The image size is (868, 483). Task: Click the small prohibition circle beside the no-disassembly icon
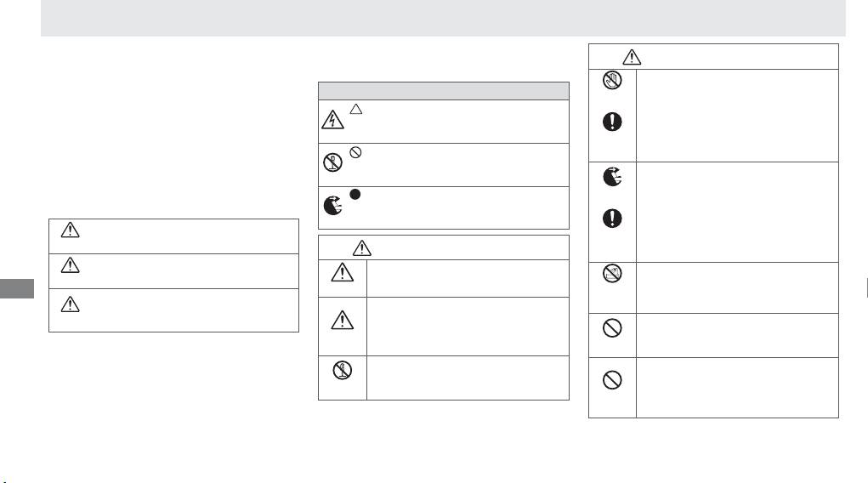355,152
